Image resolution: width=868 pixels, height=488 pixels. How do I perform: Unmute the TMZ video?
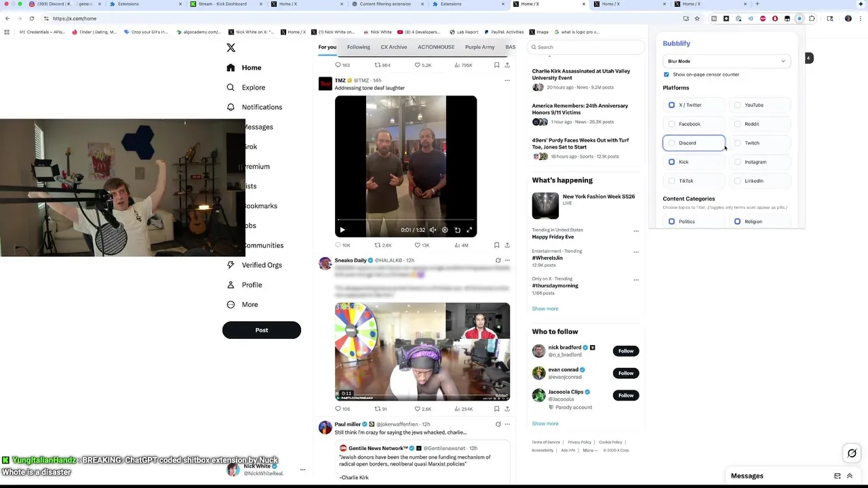point(433,230)
